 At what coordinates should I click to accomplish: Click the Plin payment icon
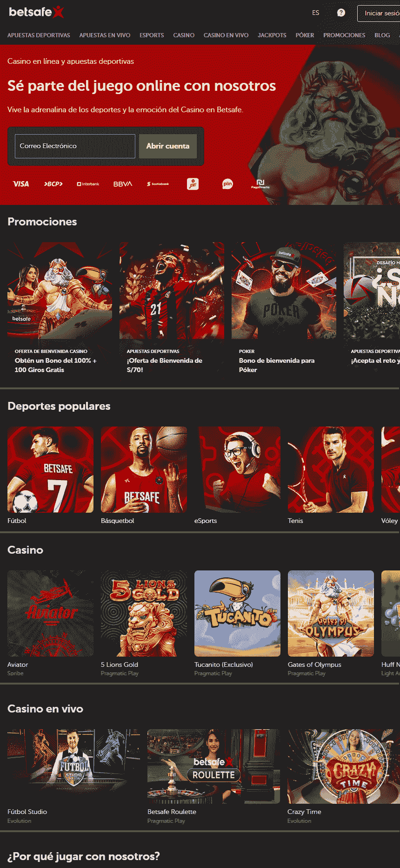(227, 184)
